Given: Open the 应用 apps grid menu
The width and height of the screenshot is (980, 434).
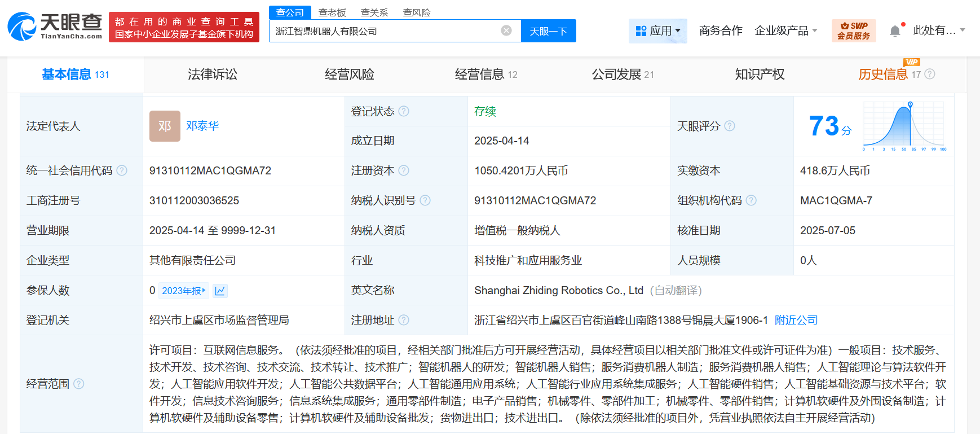Looking at the screenshot, I should click(x=658, y=30).
